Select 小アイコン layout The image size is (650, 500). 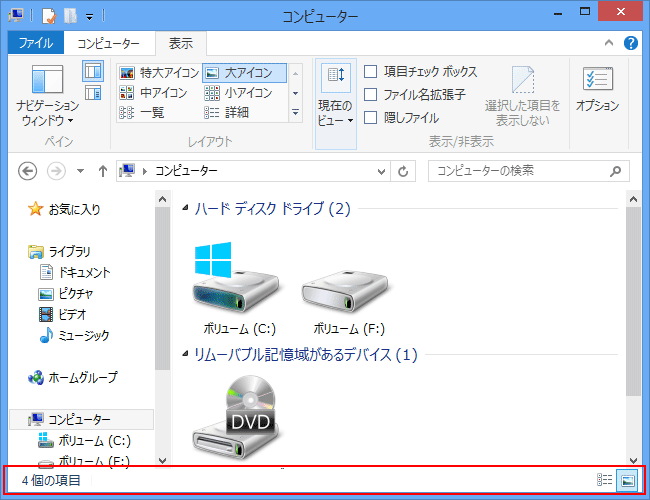(238, 92)
